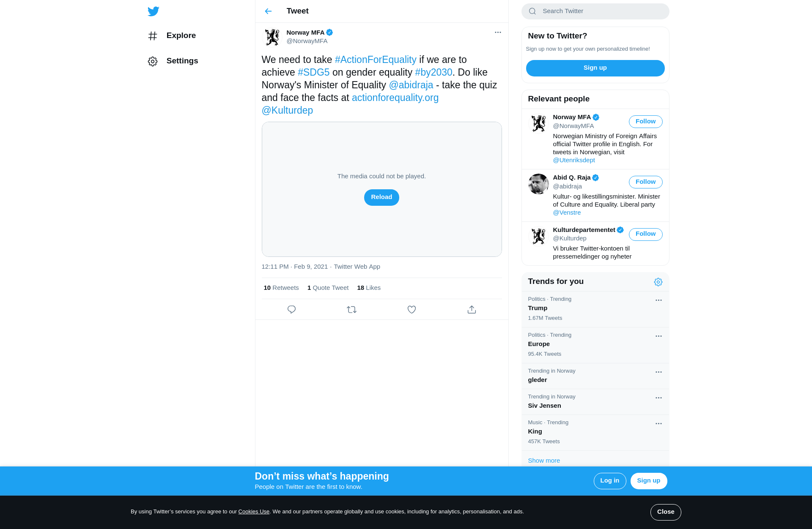This screenshot has width=812, height=529.
Task: Open Settings in the sidebar
Action: [173, 61]
